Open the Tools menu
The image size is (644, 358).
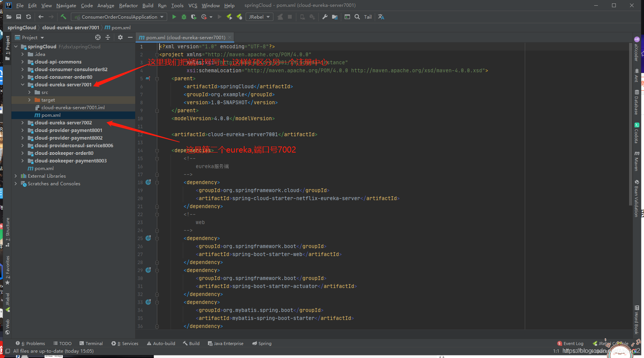(177, 5)
